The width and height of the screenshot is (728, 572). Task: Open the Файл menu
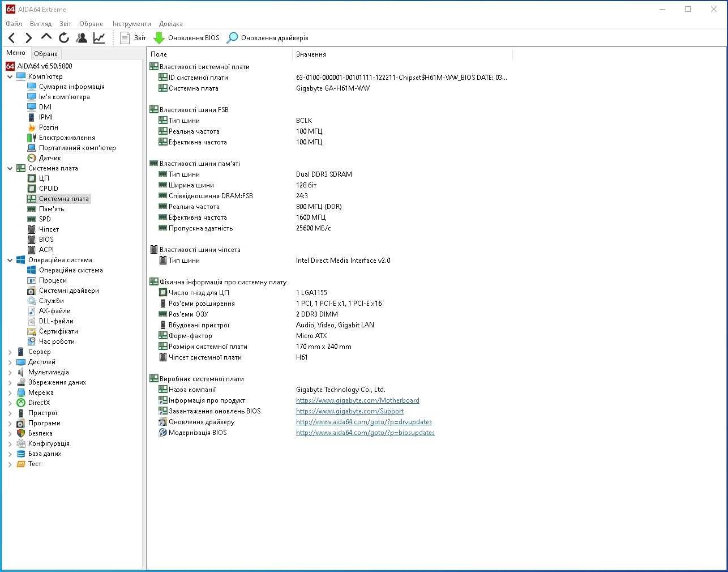[x=14, y=24]
